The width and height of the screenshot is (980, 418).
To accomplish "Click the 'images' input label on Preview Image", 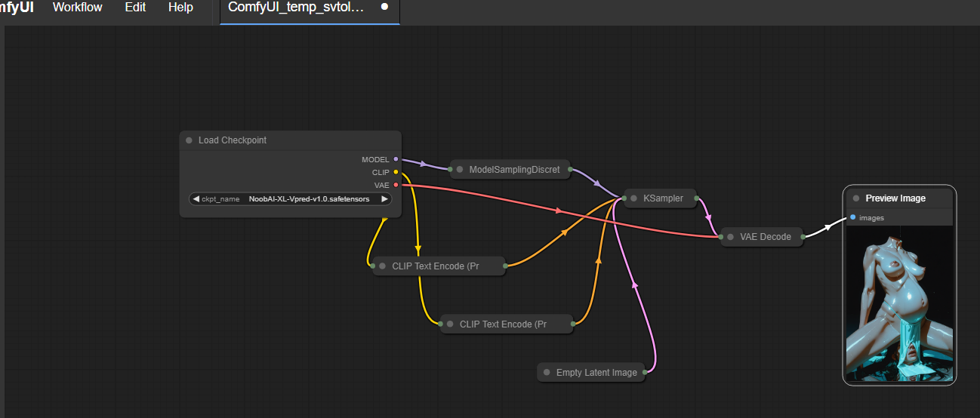I will (x=871, y=218).
